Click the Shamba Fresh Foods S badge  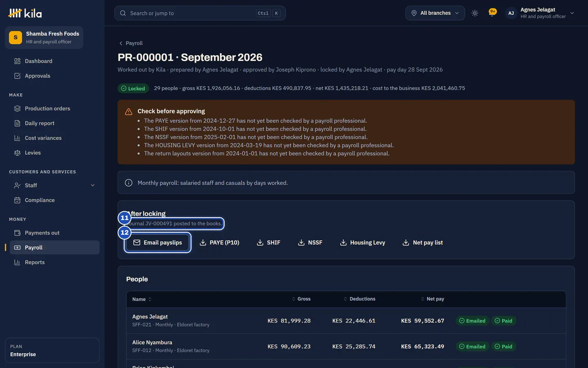point(16,38)
